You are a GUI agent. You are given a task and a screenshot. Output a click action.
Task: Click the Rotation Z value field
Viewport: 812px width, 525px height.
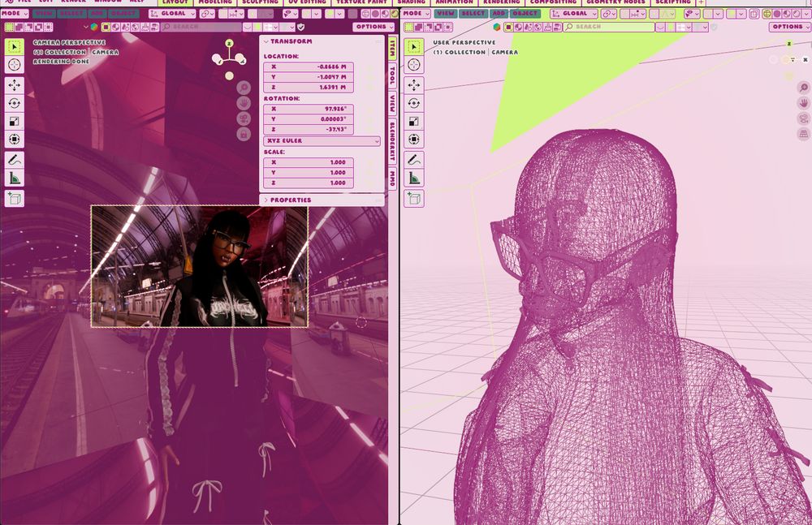click(x=309, y=130)
